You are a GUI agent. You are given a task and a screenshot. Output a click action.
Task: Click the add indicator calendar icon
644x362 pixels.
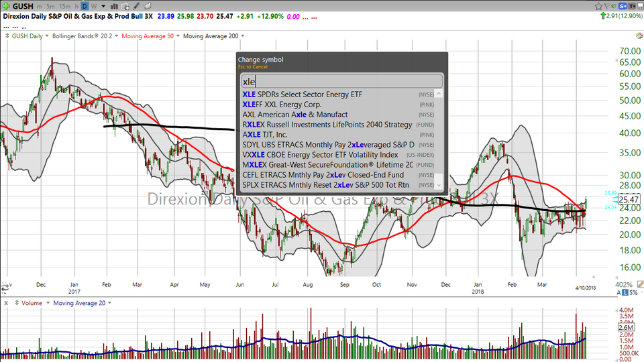(125, 6)
